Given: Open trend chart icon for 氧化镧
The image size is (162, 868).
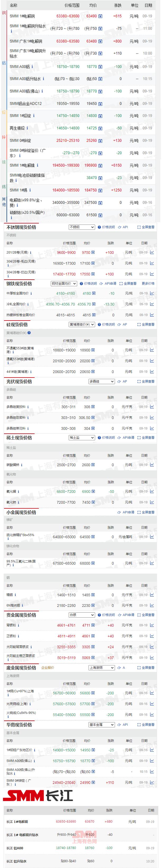Looking at the screenshot, I should click(x=152, y=491).
